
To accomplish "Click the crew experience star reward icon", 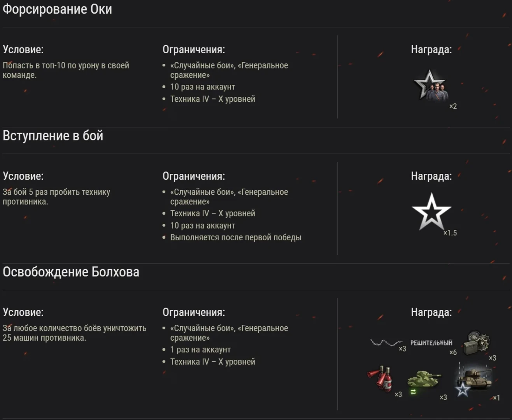I will pyautogui.click(x=431, y=86).
